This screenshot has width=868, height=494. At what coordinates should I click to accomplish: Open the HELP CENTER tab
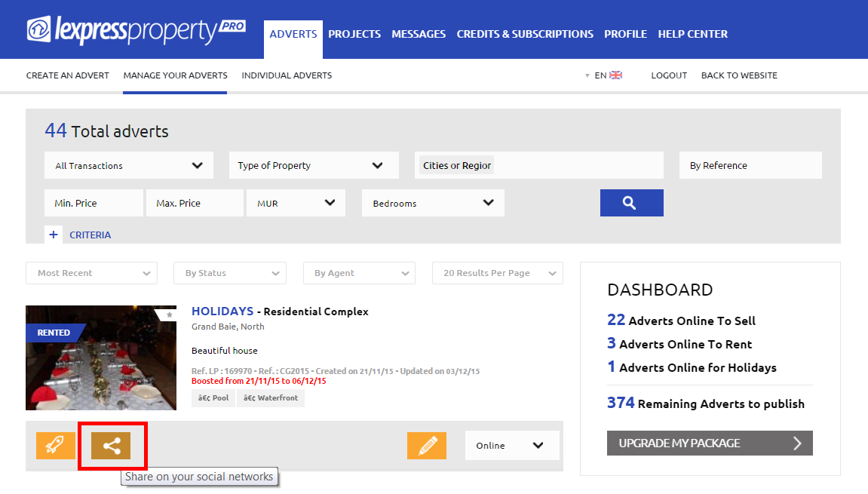[692, 35]
